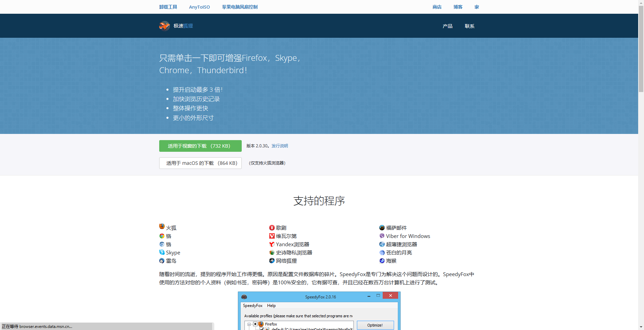The height and width of the screenshot is (330, 644).
Task: Click the hero headline mentioning Firefox, Skype
Action: (230, 64)
